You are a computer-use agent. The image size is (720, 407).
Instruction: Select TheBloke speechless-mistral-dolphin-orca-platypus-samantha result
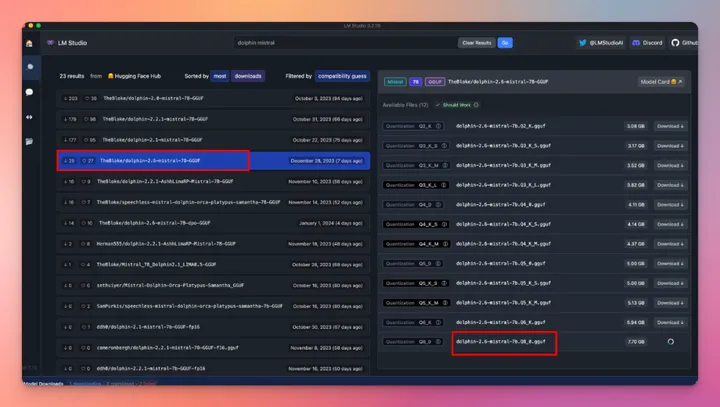tap(213, 203)
